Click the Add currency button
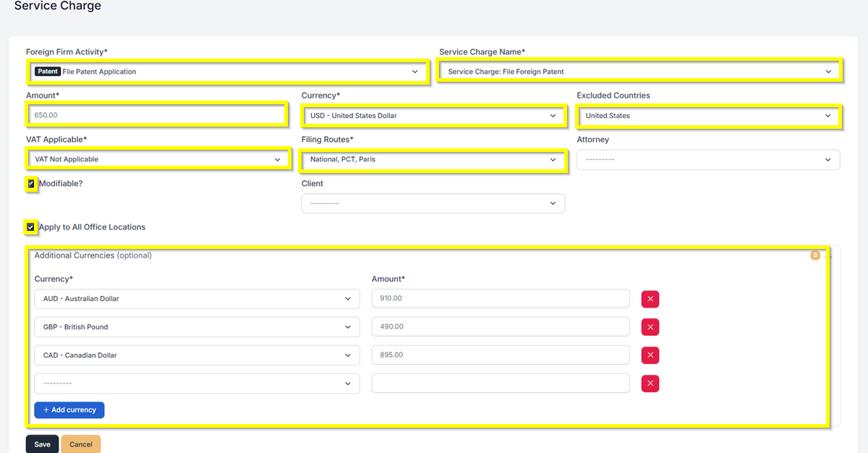The height and width of the screenshot is (453, 868). tap(69, 410)
